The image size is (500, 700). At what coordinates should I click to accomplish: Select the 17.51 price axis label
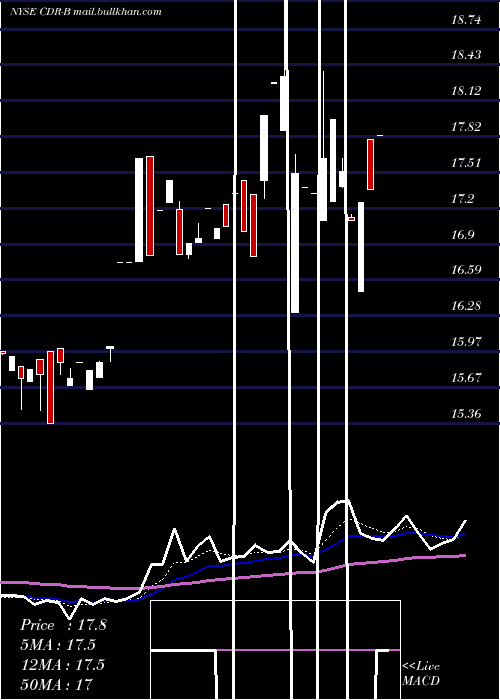tap(466, 162)
